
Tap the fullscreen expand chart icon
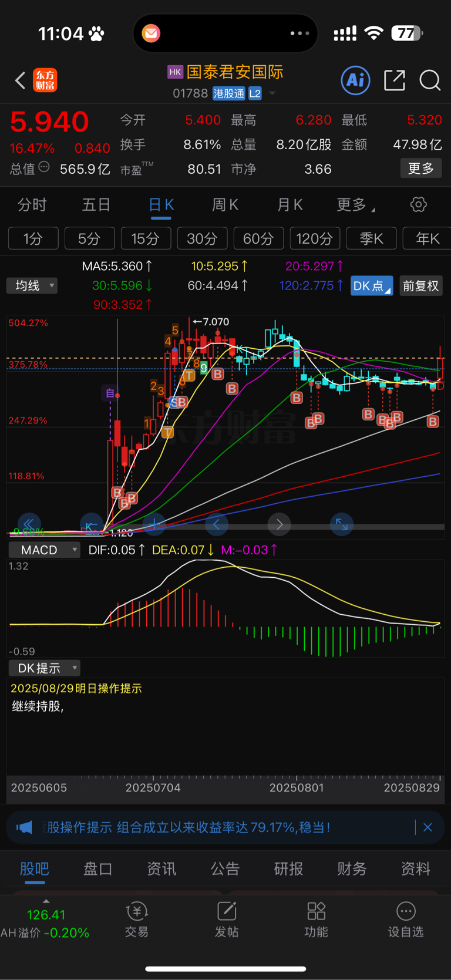pos(342,524)
